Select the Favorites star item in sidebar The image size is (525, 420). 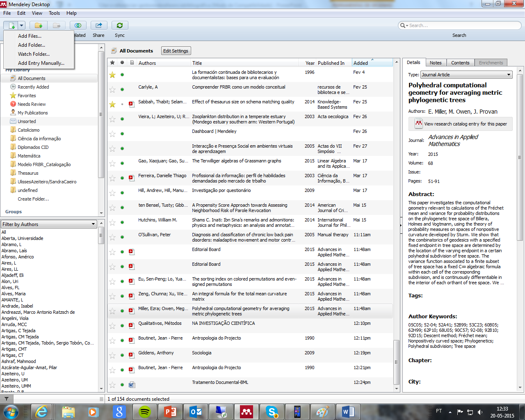(26, 96)
